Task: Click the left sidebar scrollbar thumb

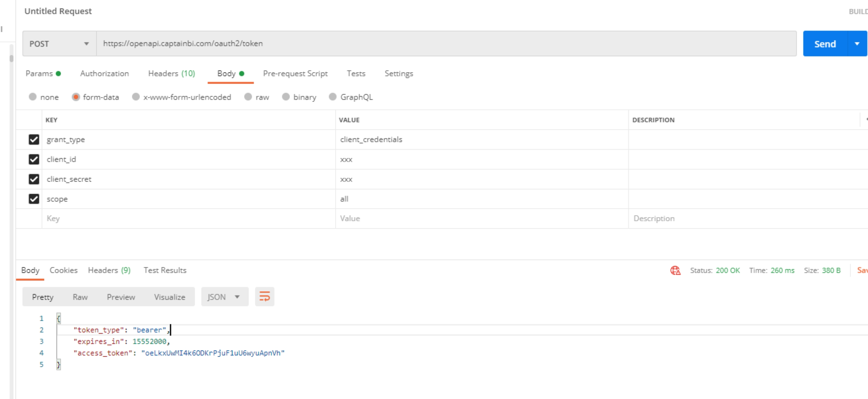Action: pos(12,59)
